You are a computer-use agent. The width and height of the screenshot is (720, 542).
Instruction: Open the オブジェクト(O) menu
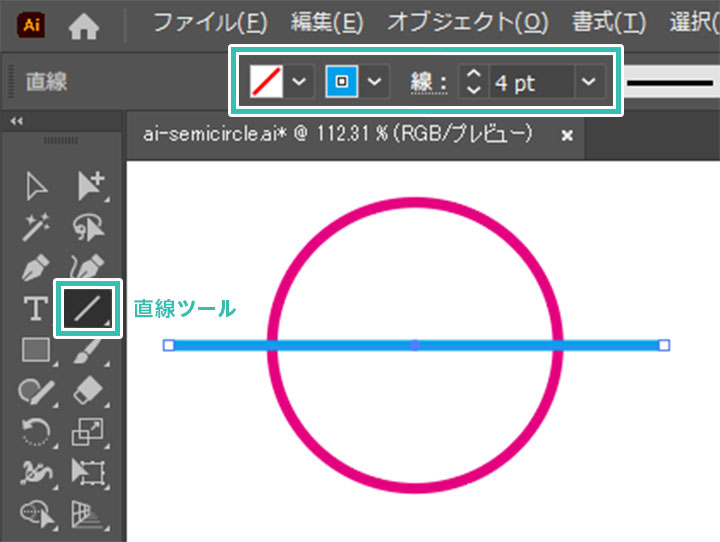467,22
